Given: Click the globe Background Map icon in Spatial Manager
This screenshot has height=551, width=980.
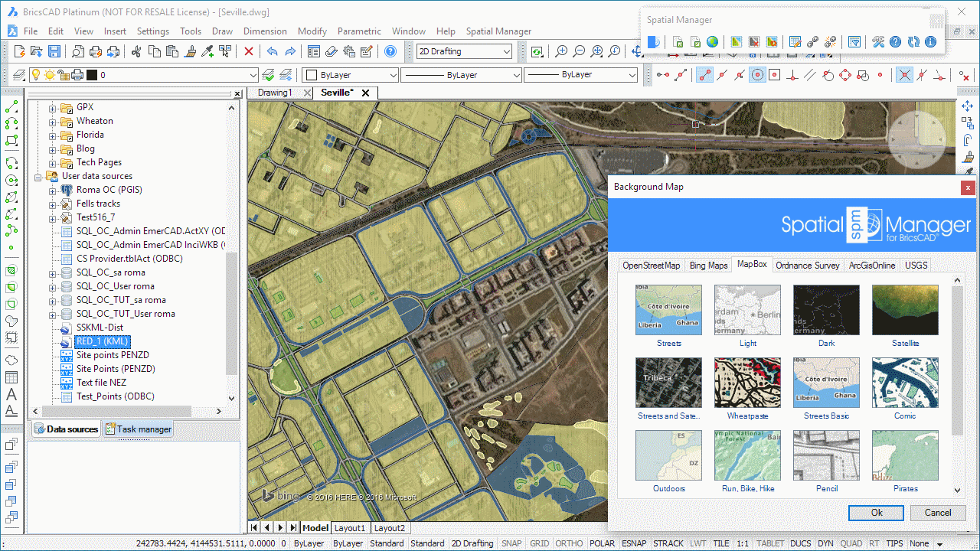Looking at the screenshot, I should tap(713, 41).
